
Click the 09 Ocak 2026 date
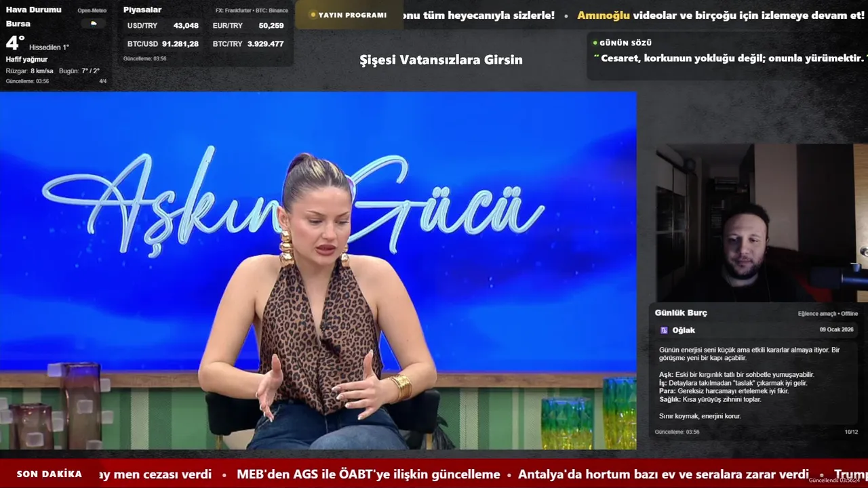click(836, 329)
